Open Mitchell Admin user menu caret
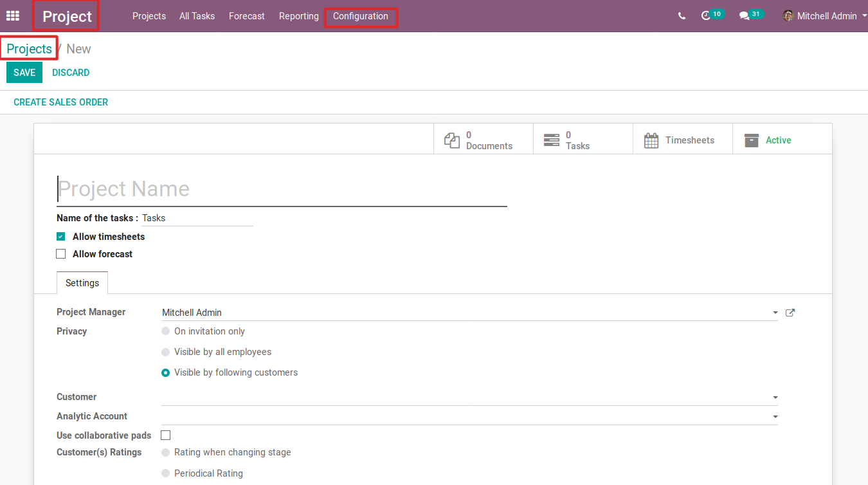The height and width of the screenshot is (485, 868). point(864,16)
